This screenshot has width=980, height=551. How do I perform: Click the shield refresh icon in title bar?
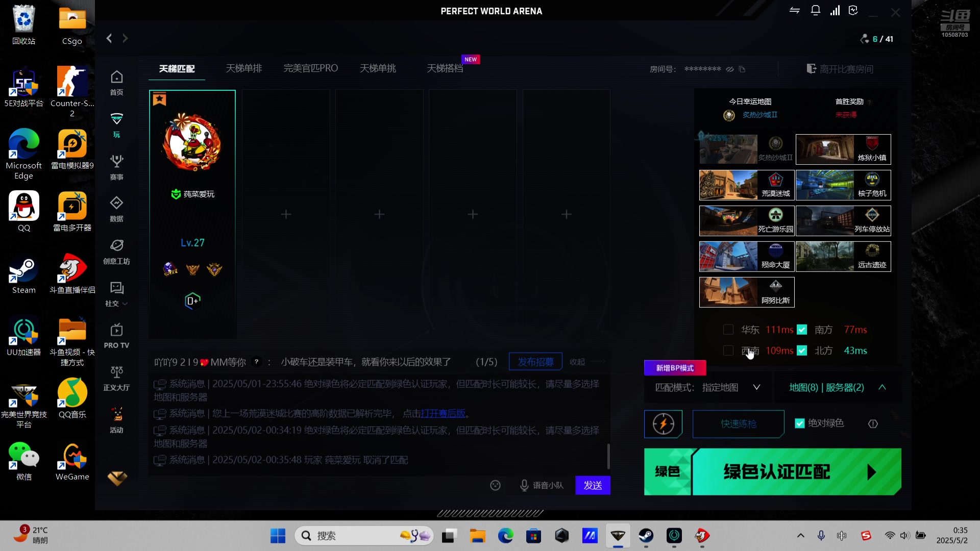(x=853, y=11)
